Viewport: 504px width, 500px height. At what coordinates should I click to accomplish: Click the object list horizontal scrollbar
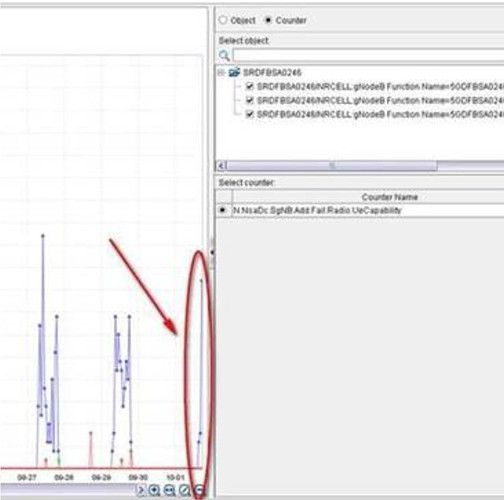pos(332,165)
